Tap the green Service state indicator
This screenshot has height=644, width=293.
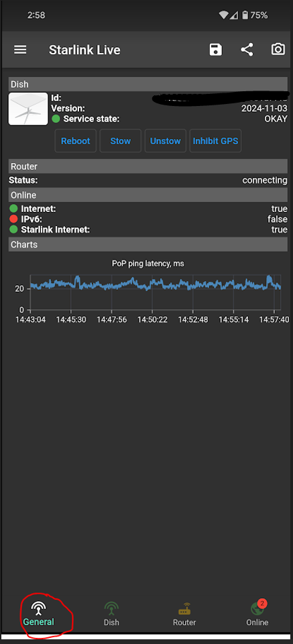(x=56, y=119)
